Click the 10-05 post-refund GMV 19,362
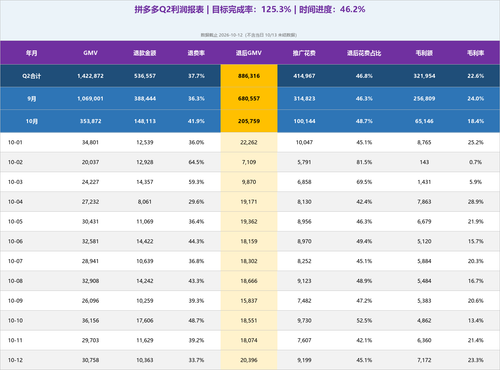The height and width of the screenshot is (370, 500). [x=249, y=222]
